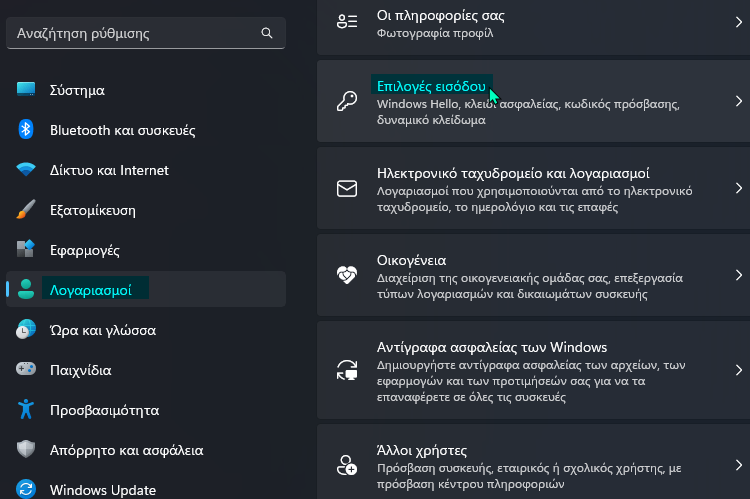Screen dimensions: 750x499
Task: Click the profile info icon for Οι πληροφορίες σας
Action: pos(347,22)
